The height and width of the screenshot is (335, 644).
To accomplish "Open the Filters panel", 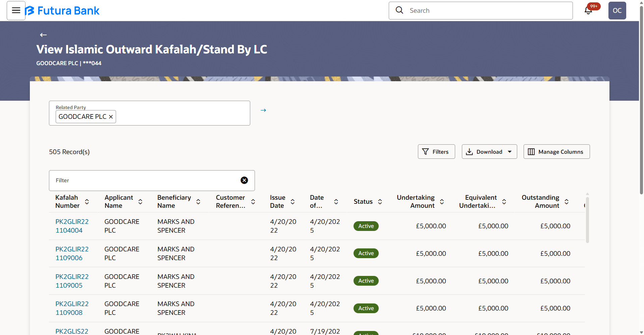I will tap(436, 152).
